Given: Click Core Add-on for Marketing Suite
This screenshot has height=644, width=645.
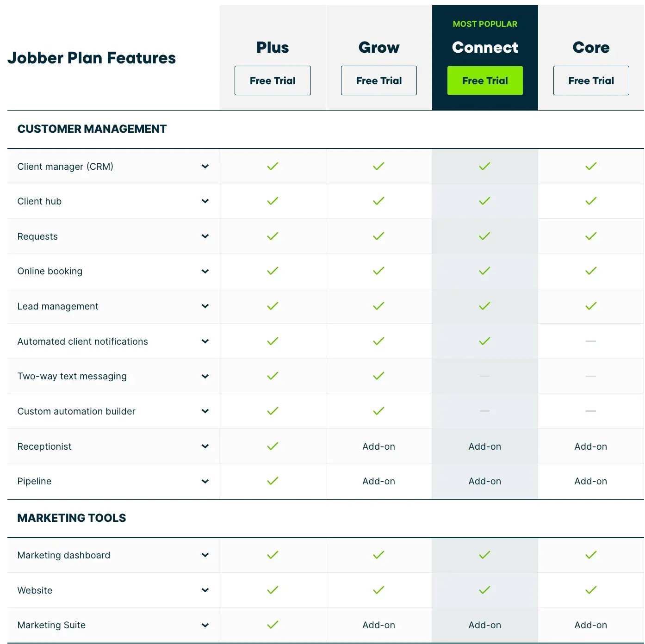Looking at the screenshot, I should pyautogui.click(x=591, y=625).
